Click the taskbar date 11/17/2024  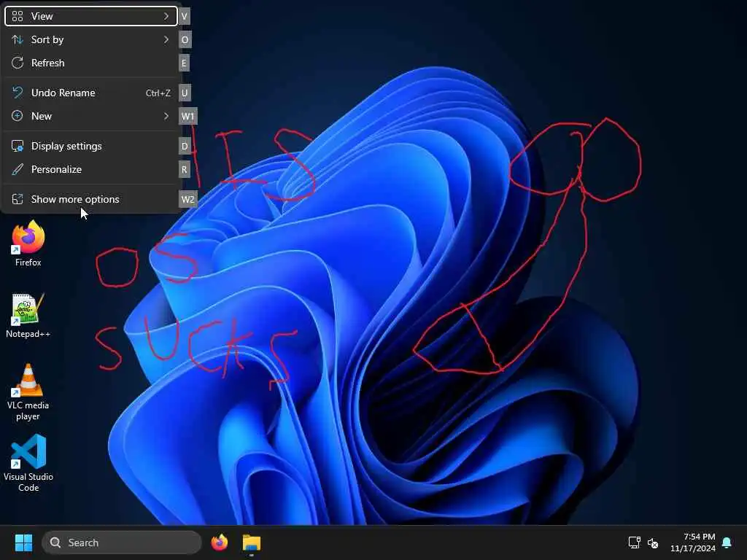693,548
